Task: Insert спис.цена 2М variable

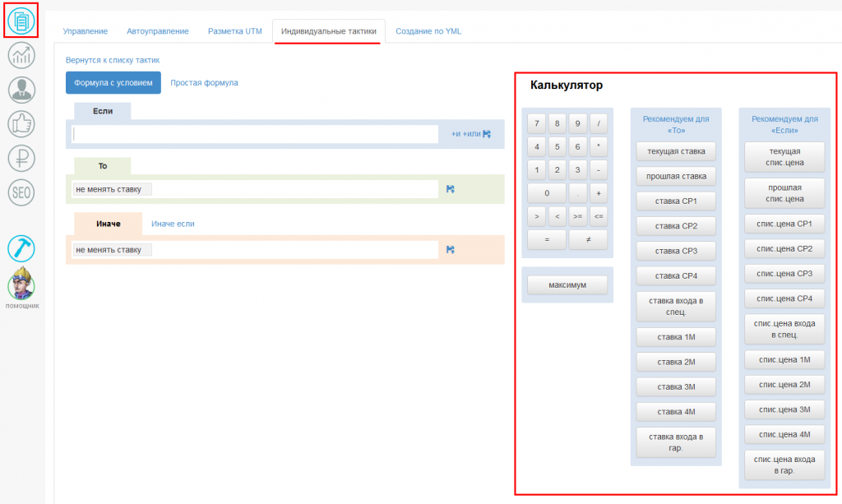Action: [x=784, y=384]
